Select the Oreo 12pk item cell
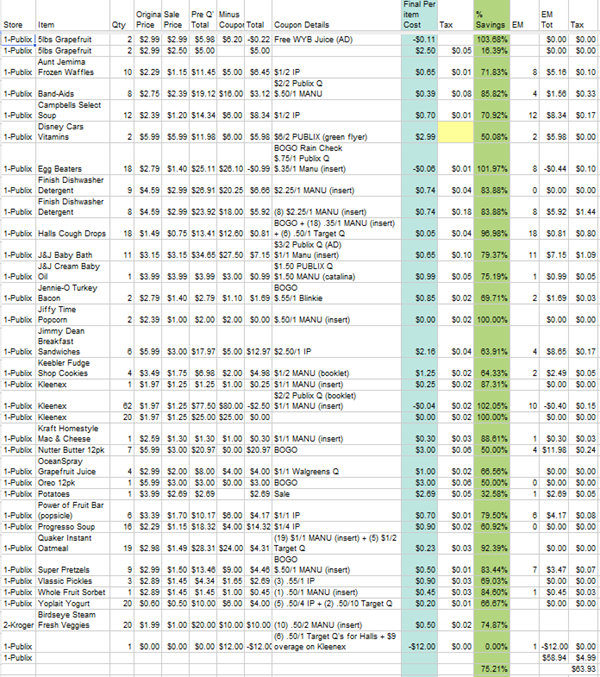The width and height of the screenshot is (600, 677). pyautogui.click(x=73, y=483)
